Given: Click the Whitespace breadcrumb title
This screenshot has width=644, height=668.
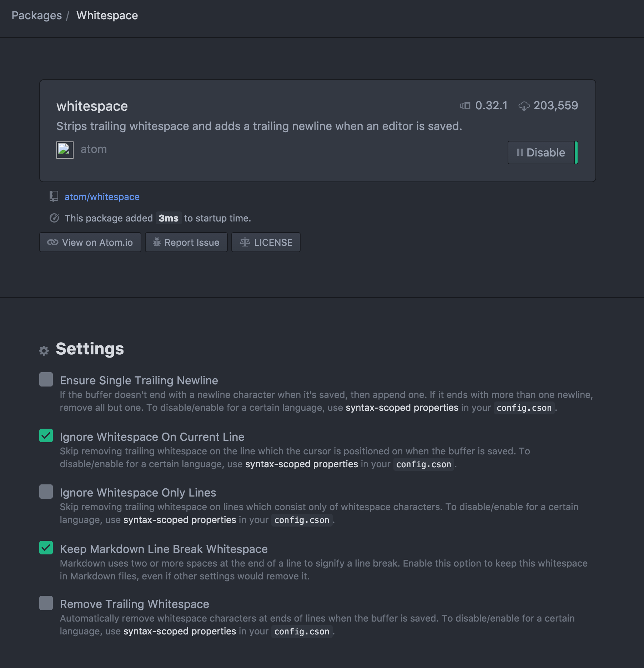Looking at the screenshot, I should (107, 15).
